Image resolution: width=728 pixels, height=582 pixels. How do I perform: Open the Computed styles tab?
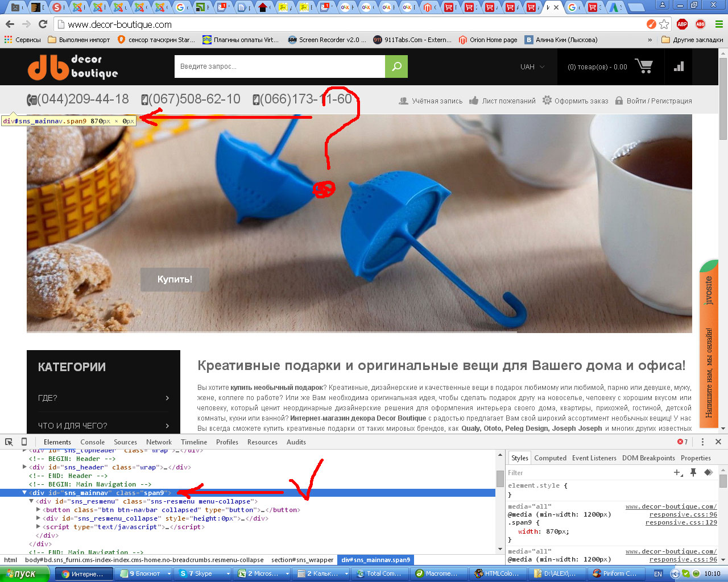550,458
